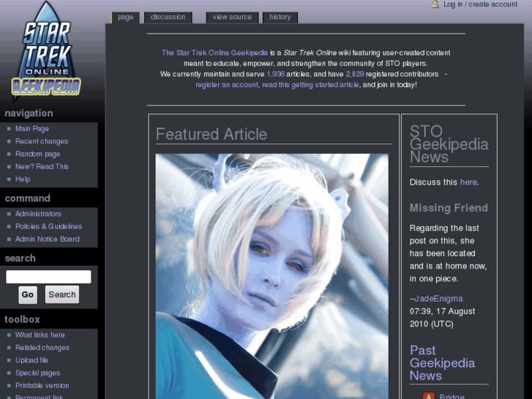Click register an account link
Screen dimensions: 532x399
point(227,85)
